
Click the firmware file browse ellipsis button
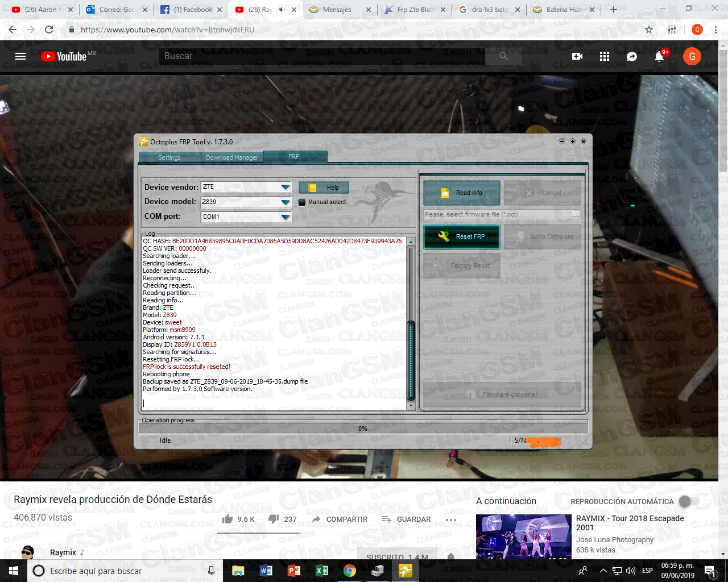[576, 215]
